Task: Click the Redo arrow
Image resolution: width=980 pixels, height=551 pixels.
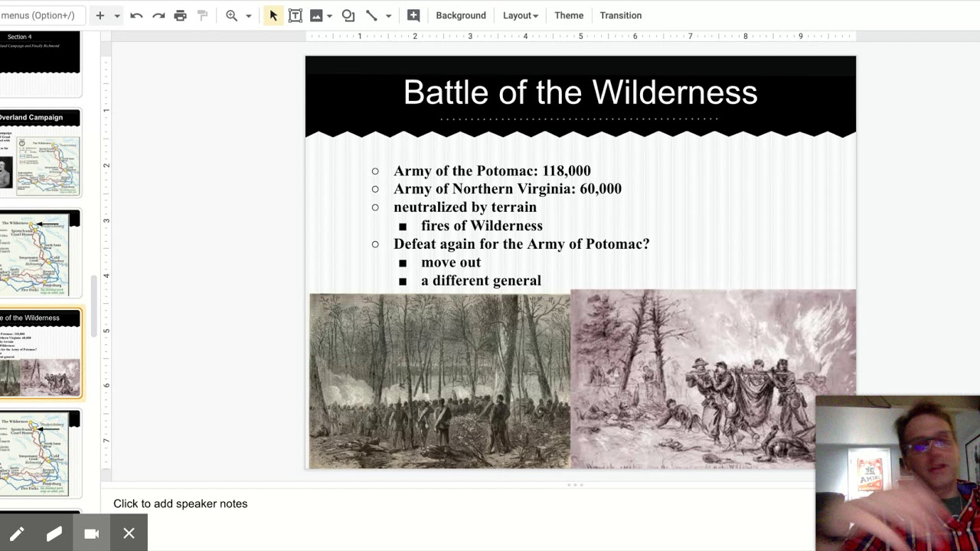Action: [158, 15]
